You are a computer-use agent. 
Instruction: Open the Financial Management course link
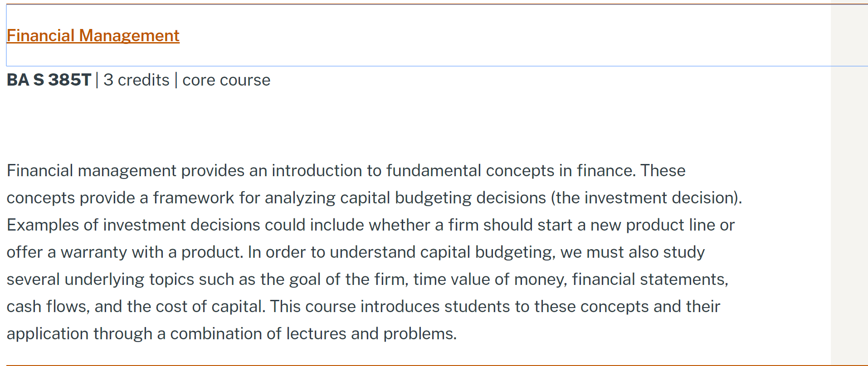pos(93,36)
